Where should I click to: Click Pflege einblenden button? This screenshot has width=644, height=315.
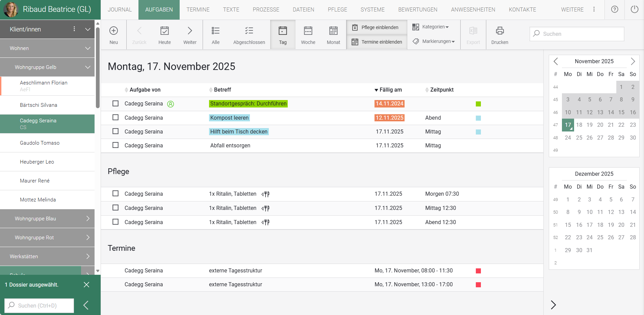376,27
